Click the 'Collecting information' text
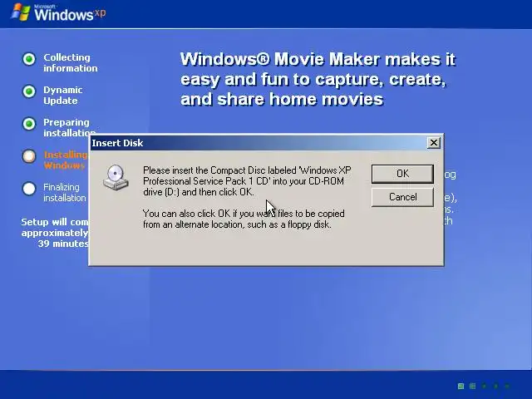The height and width of the screenshot is (399, 532). click(70, 63)
